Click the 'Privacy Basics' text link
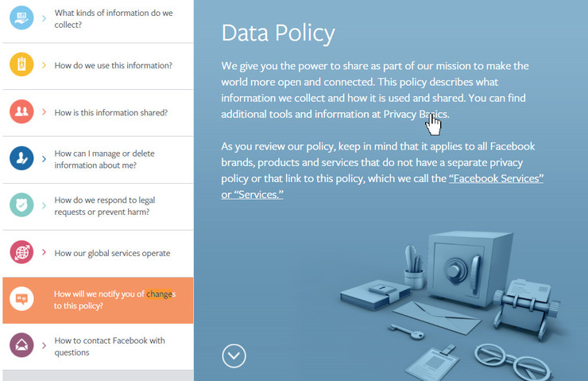Image resolution: width=588 pixels, height=381 pixels. [x=416, y=115]
